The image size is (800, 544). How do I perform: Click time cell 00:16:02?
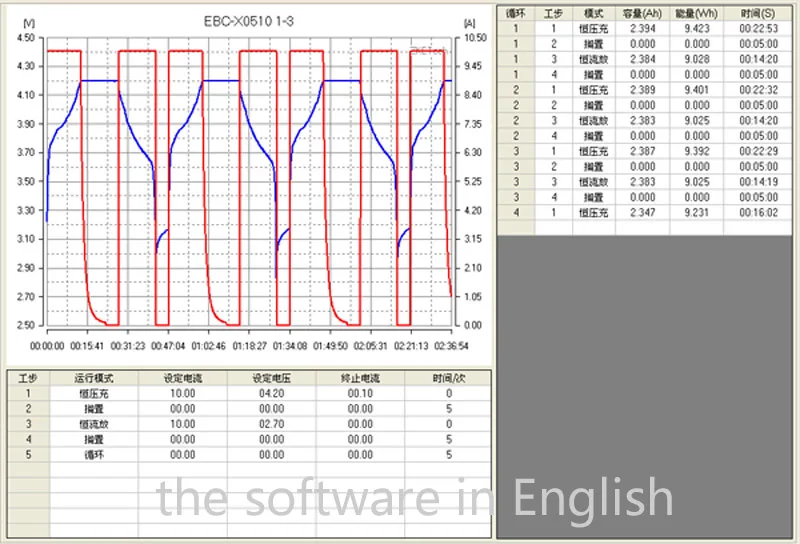pyautogui.click(x=758, y=212)
